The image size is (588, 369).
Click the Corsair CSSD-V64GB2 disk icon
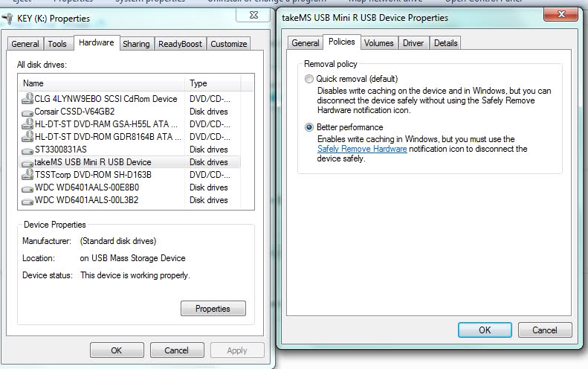28,112
